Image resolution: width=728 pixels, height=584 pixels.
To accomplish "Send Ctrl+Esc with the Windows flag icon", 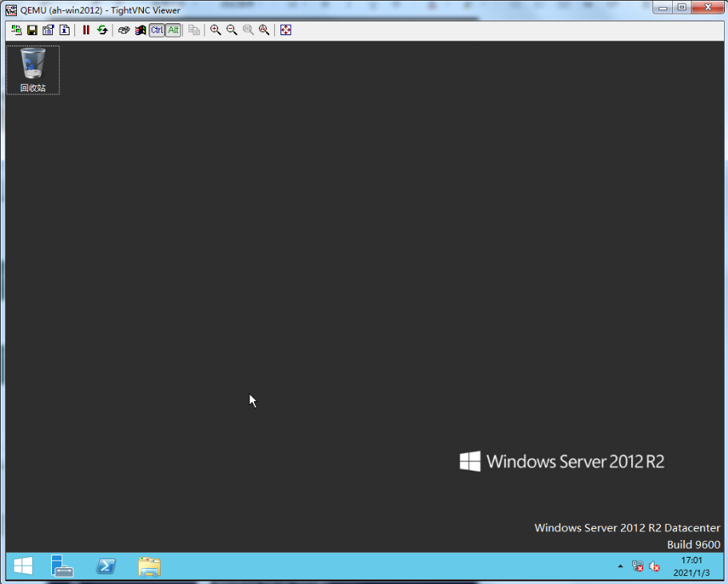I will [x=140, y=30].
